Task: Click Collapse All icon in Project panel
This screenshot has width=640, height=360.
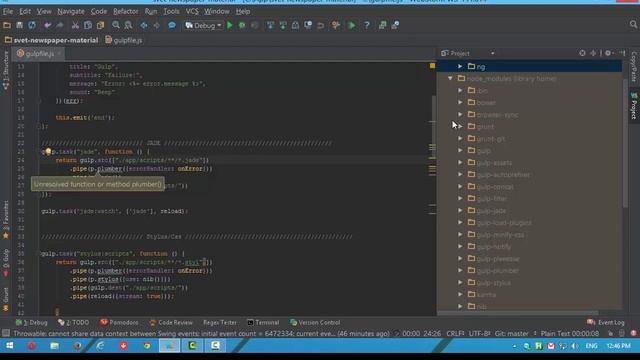Action: coord(593,53)
